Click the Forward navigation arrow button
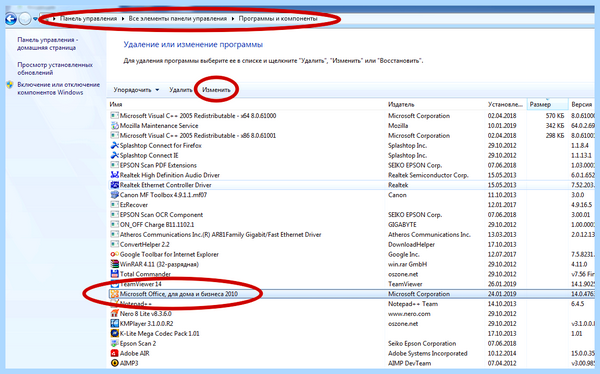 tap(25, 18)
